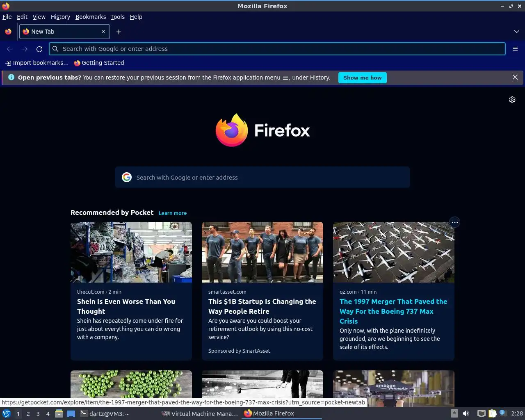
Task: Click the Firefox logo on the page
Action: [262, 130]
